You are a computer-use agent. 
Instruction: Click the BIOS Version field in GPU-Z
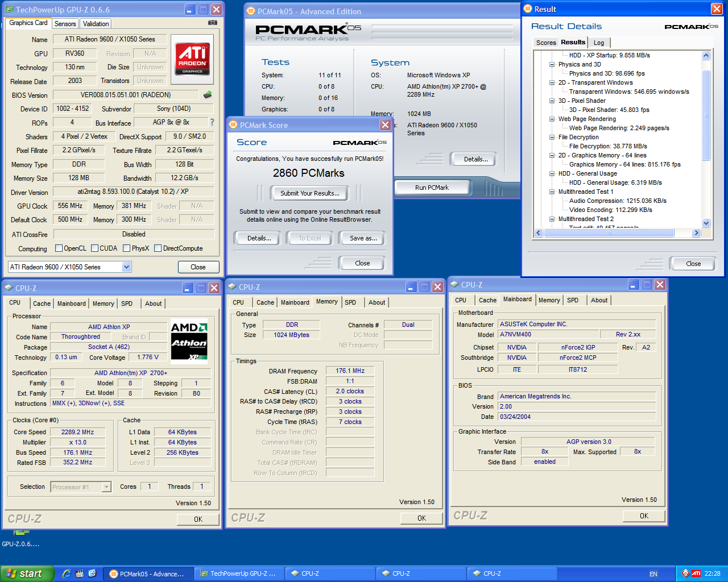[126, 95]
